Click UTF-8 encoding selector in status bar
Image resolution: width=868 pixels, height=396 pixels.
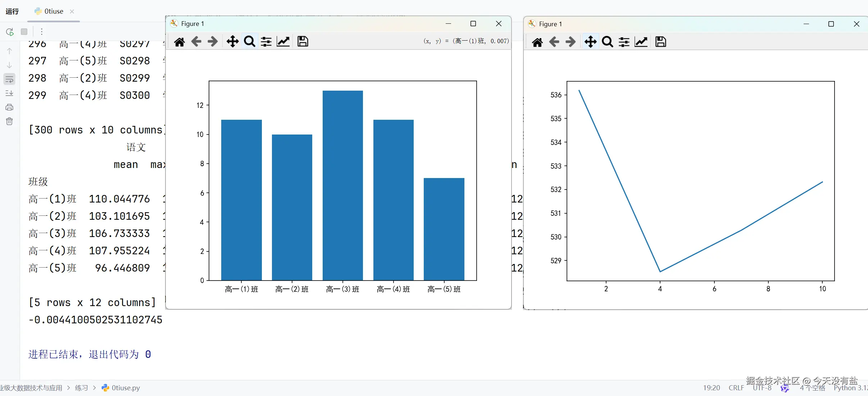pyautogui.click(x=762, y=388)
